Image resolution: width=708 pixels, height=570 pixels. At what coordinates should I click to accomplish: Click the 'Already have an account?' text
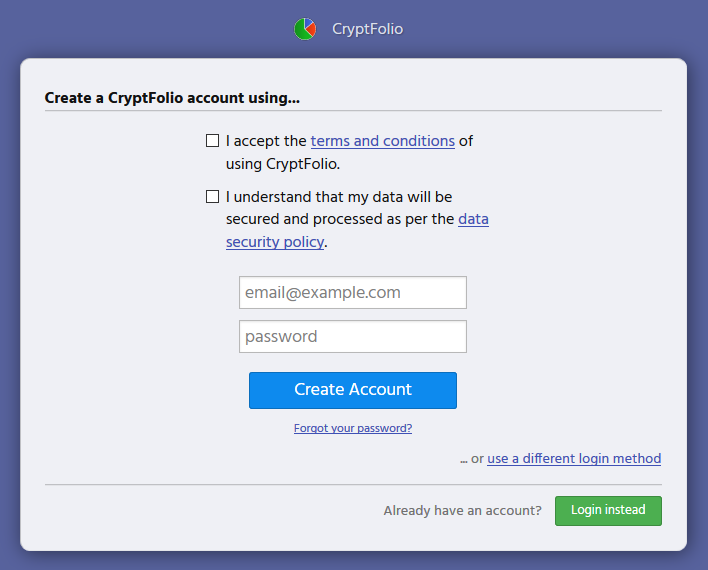pyautogui.click(x=463, y=510)
